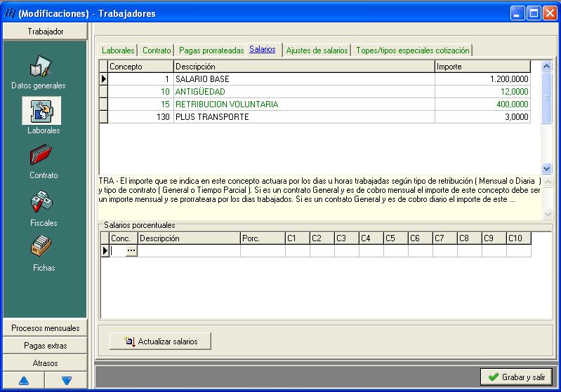Click the sidebar up arrow button
This screenshot has width=561, height=392.
click(x=24, y=381)
